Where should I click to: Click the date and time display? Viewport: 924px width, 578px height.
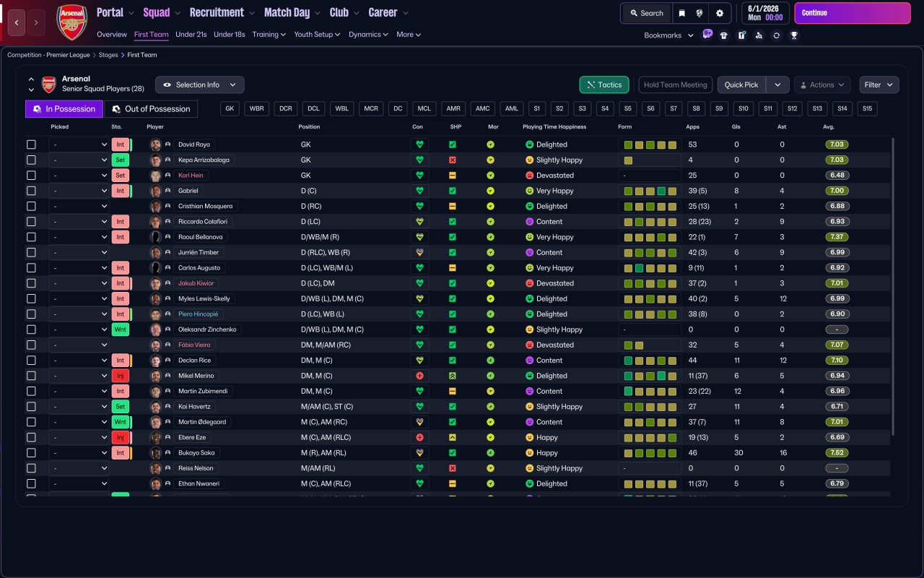pyautogui.click(x=765, y=13)
